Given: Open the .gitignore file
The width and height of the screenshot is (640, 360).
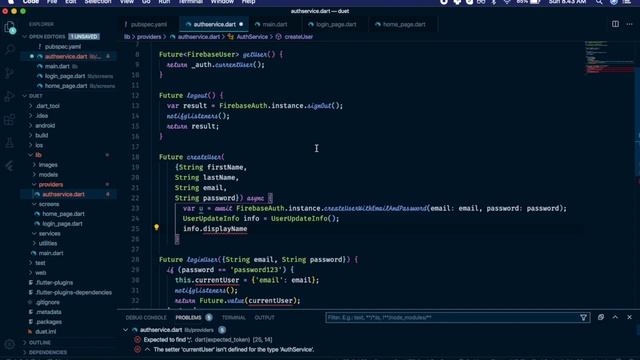Looking at the screenshot, I should [47, 302].
